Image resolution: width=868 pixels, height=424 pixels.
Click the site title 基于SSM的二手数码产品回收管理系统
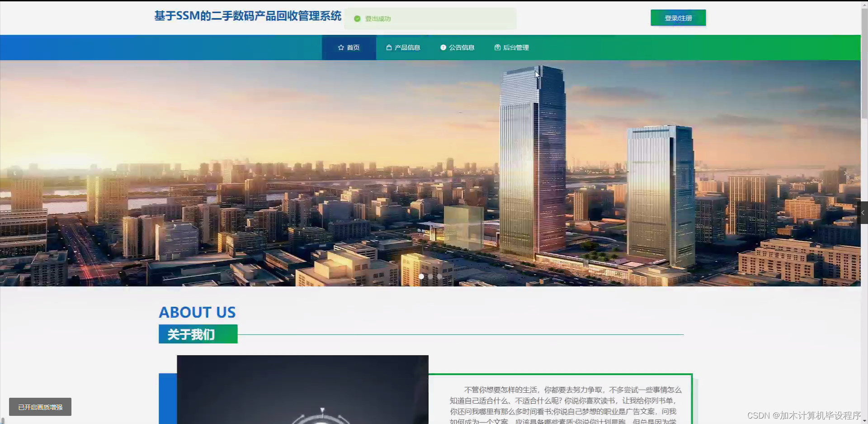[x=248, y=16]
